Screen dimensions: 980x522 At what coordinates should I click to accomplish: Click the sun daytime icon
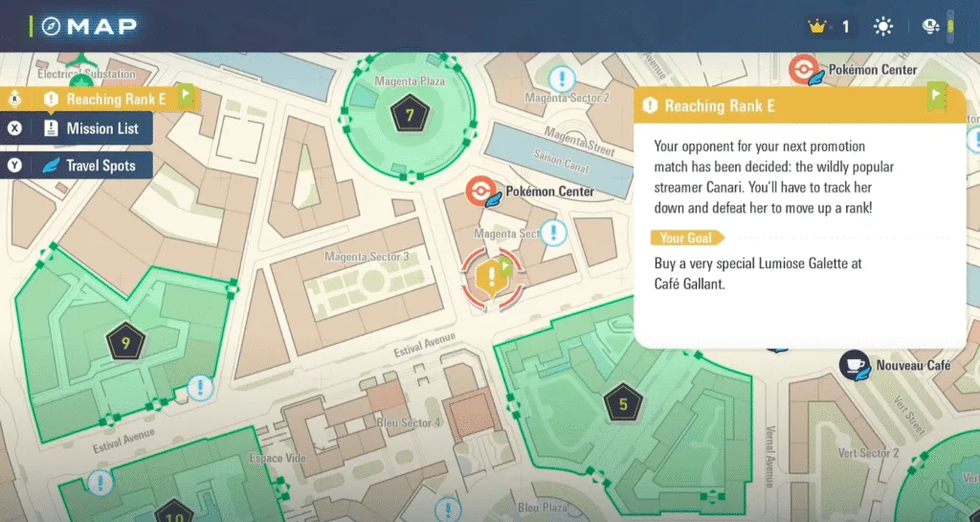pos(883,27)
